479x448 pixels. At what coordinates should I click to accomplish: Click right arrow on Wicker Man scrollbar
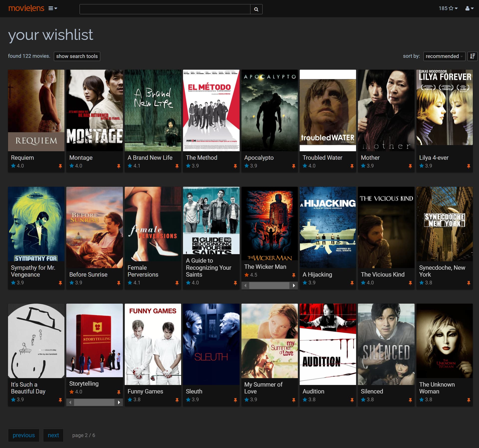(x=294, y=285)
